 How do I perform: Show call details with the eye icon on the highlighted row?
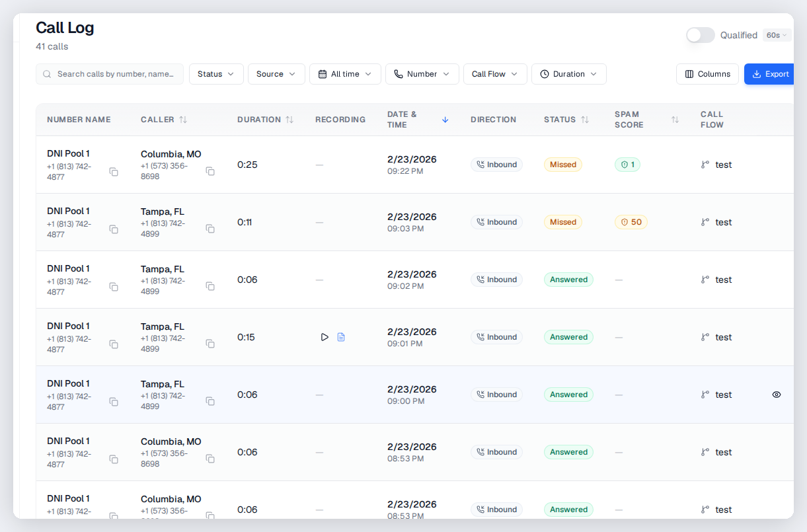pyautogui.click(x=777, y=395)
